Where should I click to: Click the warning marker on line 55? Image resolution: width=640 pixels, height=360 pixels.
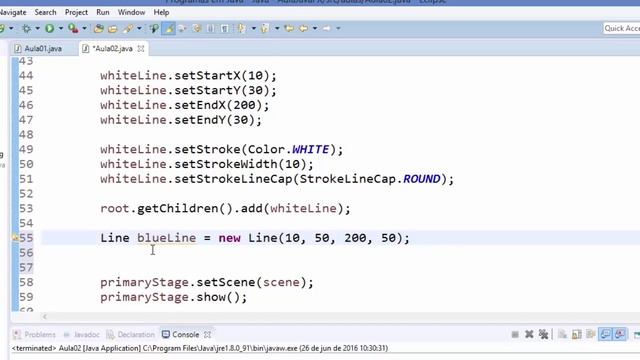point(15,237)
